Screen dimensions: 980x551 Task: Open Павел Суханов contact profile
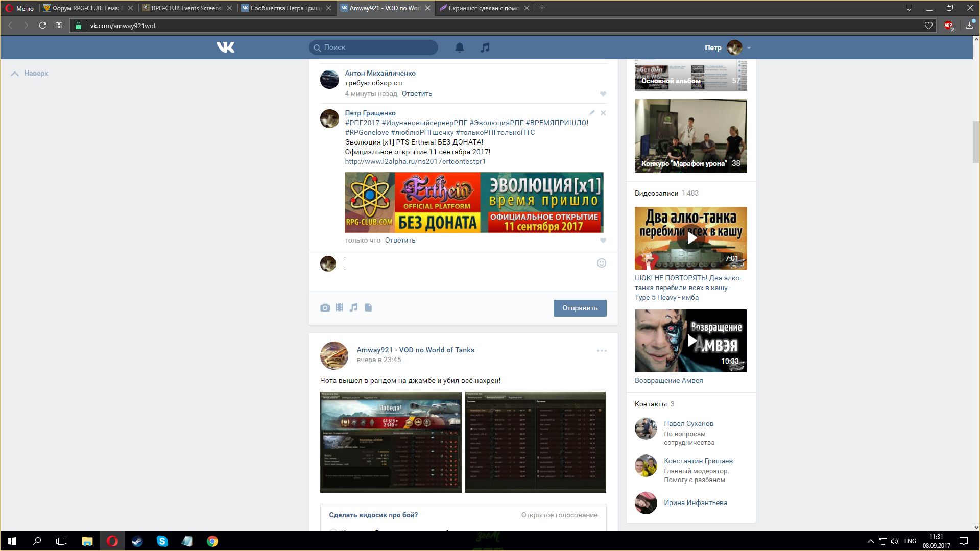(688, 424)
